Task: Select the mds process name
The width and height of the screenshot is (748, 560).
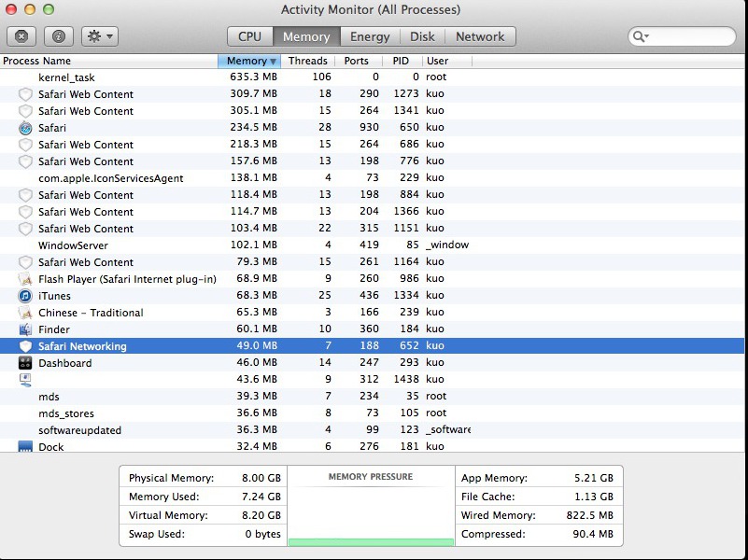Action: pos(49,397)
